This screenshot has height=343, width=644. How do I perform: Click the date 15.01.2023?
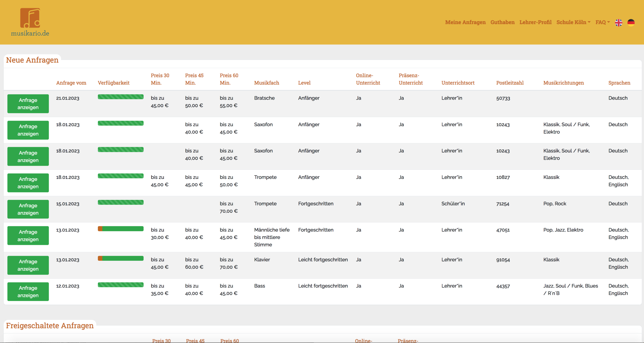[x=68, y=204]
